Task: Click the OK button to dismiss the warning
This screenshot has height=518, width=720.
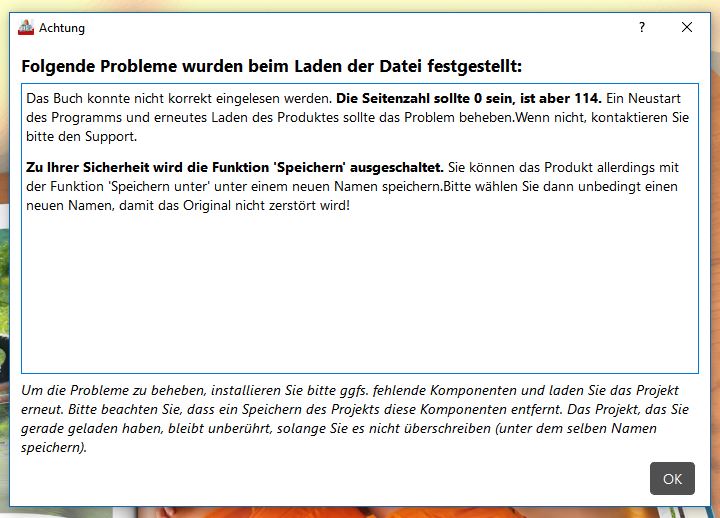Action: coord(672,479)
